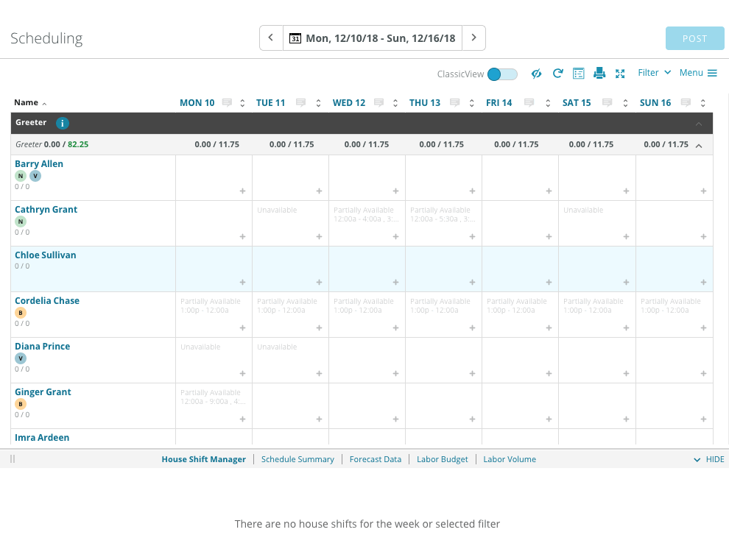Viewport: 729px width, 560px height.
Task: Click the Greeter info icon
Action: pos(63,123)
